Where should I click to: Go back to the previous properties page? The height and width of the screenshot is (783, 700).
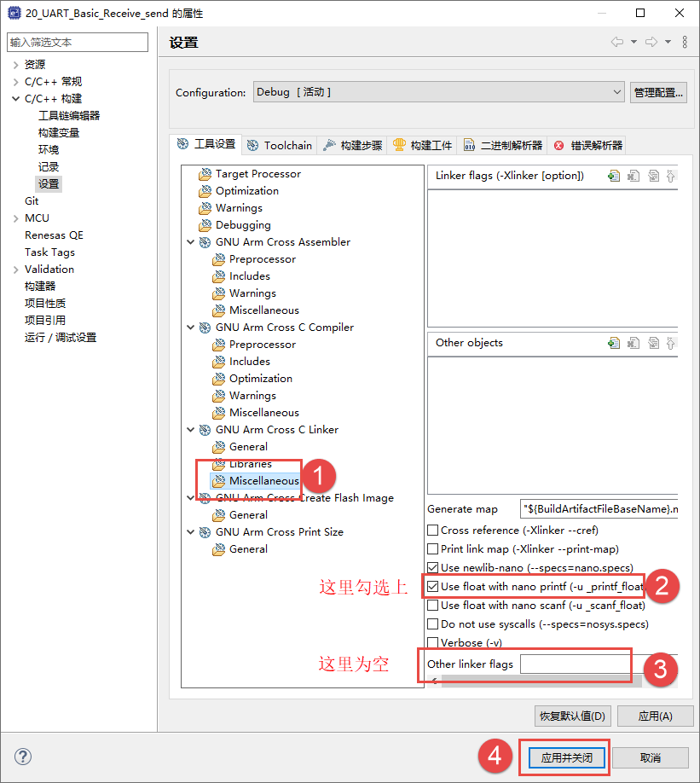(x=617, y=42)
